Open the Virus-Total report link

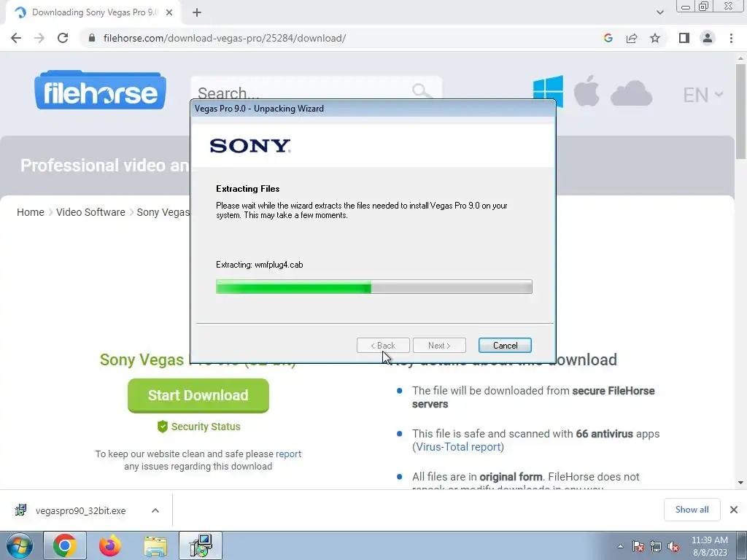point(458,447)
